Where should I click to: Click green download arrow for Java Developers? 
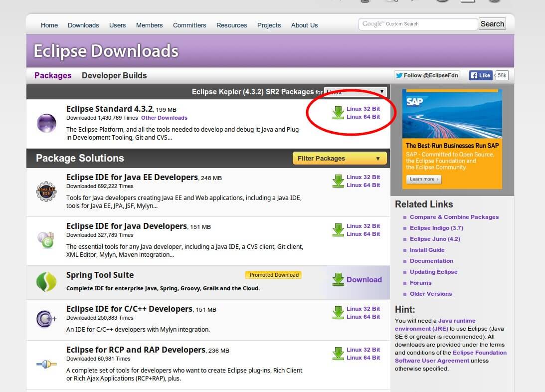(x=338, y=230)
